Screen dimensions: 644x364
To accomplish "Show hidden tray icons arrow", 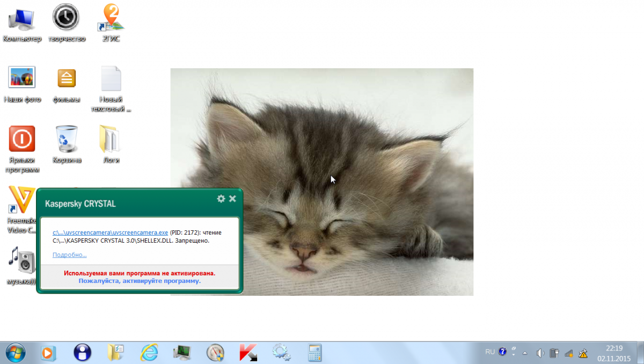I will click(x=526, y=353).
